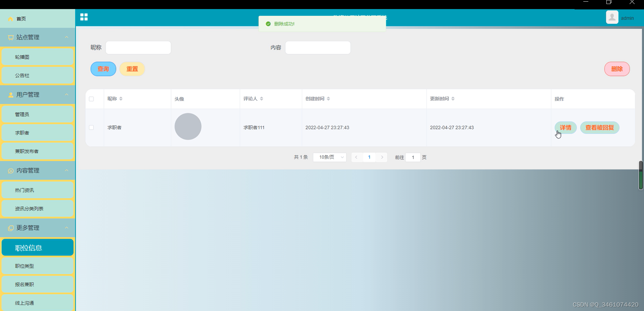Focus the 前往 page number input

(x=413, y=157)
